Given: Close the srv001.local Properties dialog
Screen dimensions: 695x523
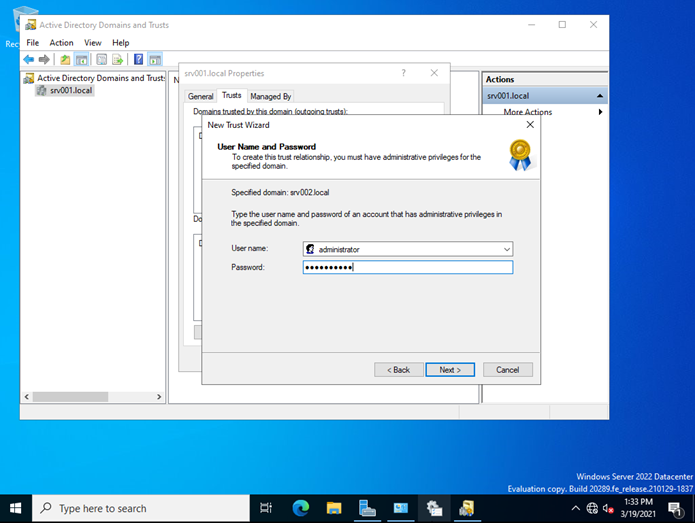Looking at the screenshot, I should 434,73.
